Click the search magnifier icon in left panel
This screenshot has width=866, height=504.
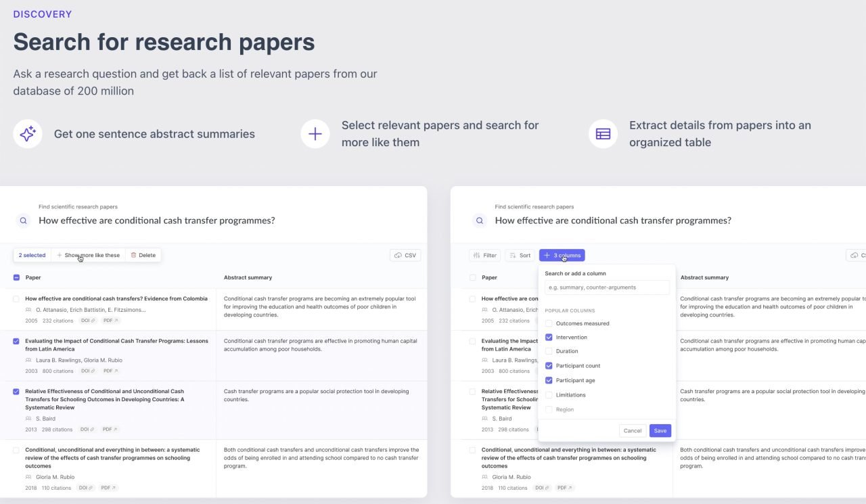pyautogui.click(x=24, y=221)
